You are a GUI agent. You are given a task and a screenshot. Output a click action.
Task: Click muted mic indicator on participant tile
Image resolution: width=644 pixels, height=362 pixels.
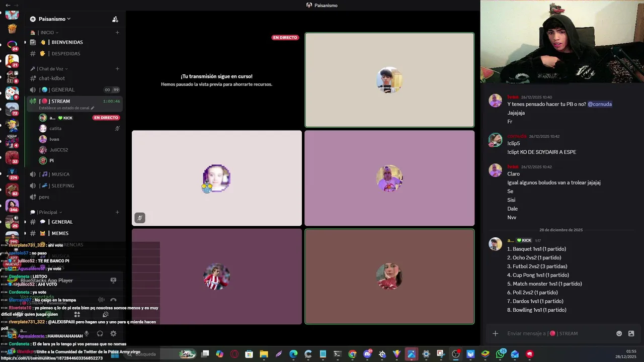pos(140,218)
